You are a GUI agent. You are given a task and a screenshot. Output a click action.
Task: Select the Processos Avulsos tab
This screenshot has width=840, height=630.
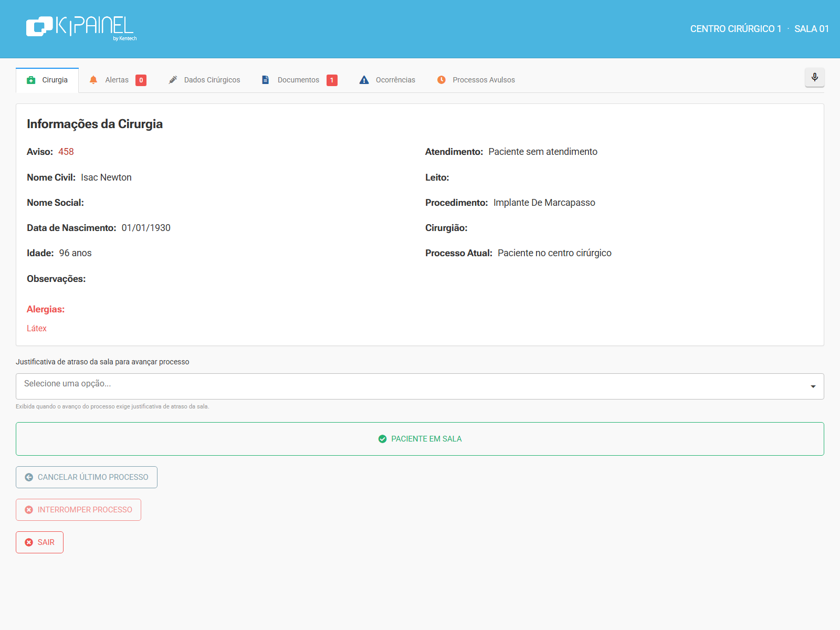[x=476, y=80]
